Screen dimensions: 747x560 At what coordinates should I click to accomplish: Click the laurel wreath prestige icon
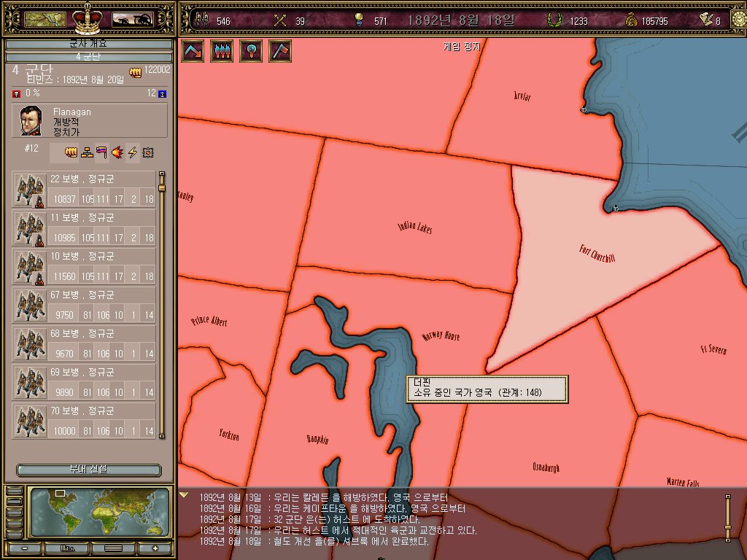pos(554,20)
